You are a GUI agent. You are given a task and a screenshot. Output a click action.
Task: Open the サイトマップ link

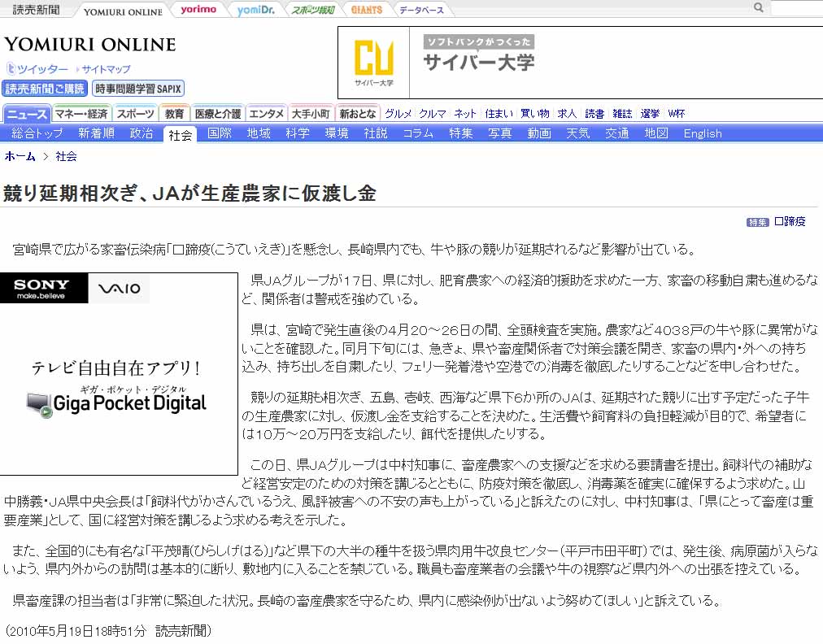pos(106,69)
